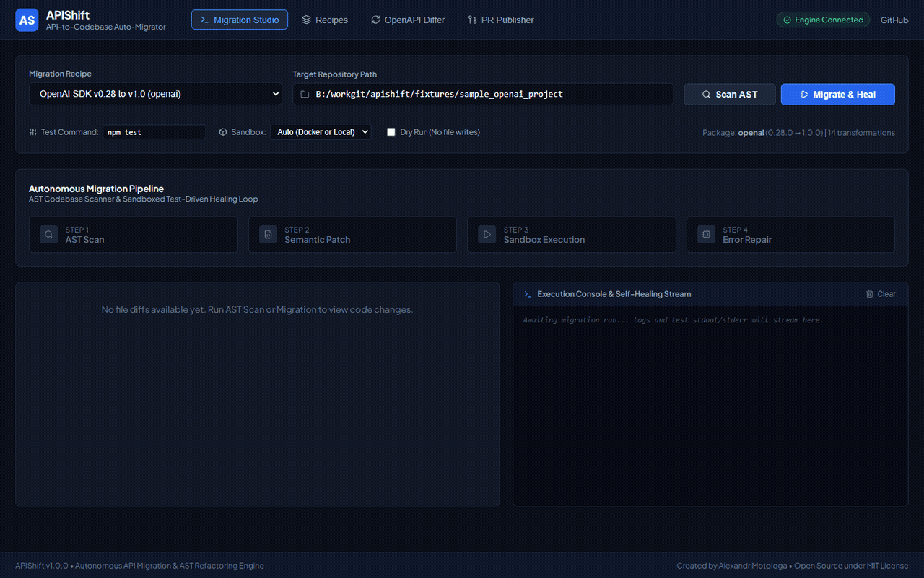Go to the PR Publisher tab

click(501, 20)
